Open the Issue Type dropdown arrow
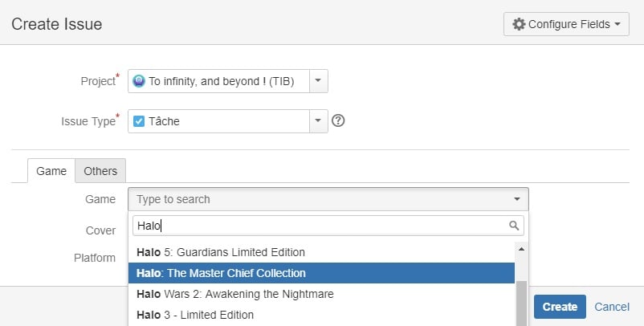The image size is (644, 326). [x=318, y=121]
